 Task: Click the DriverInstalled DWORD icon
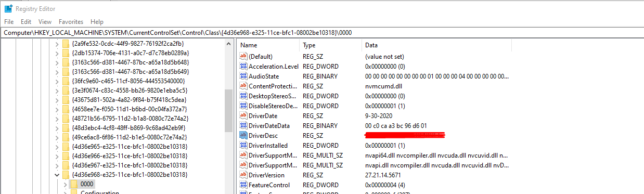click(x=243, y=145)
